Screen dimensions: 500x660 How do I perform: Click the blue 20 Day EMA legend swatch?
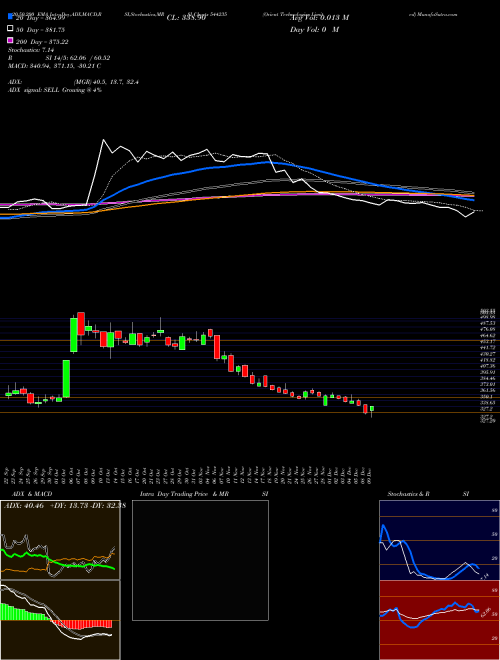pyautogui.click(x=10, y=16)
